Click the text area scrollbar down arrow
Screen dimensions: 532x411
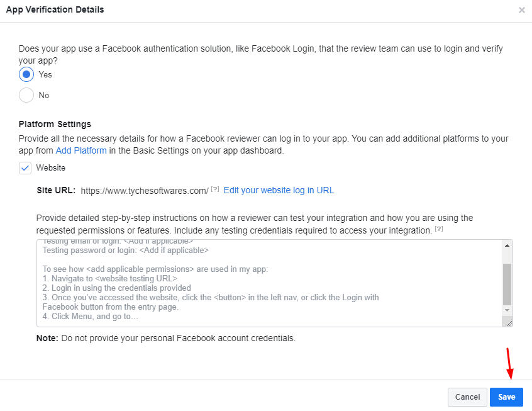[507, 310]
